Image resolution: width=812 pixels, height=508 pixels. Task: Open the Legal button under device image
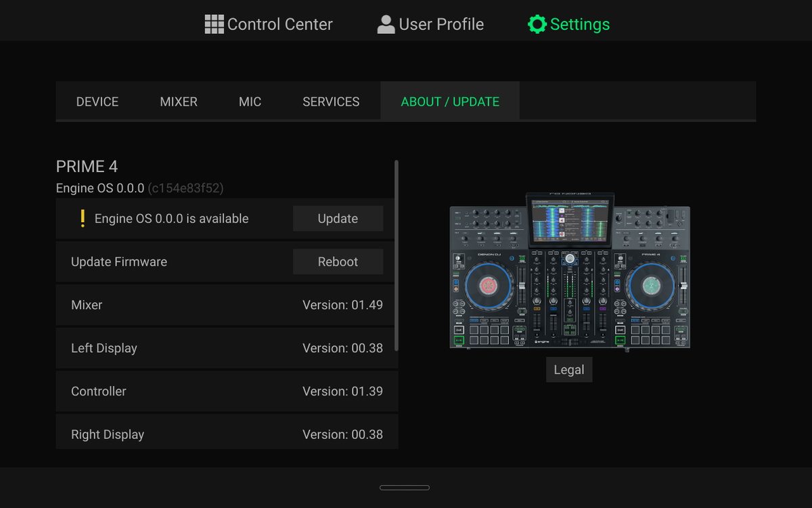[569, 370]
